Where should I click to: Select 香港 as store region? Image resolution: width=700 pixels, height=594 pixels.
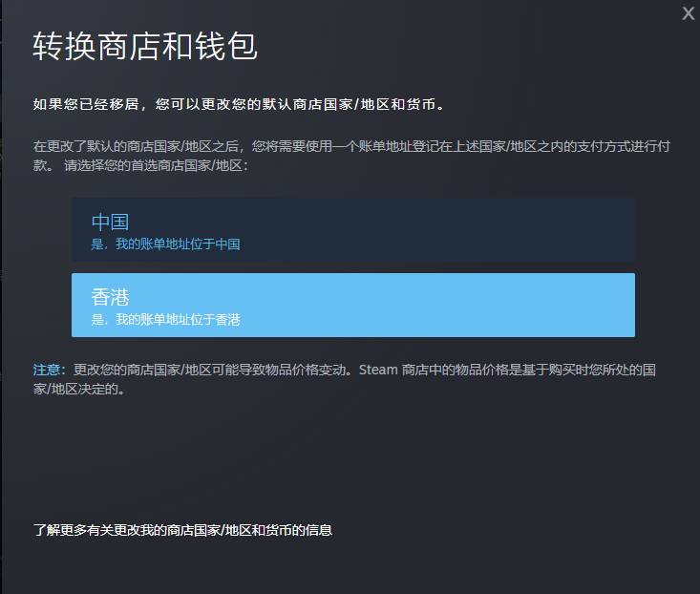352,305
